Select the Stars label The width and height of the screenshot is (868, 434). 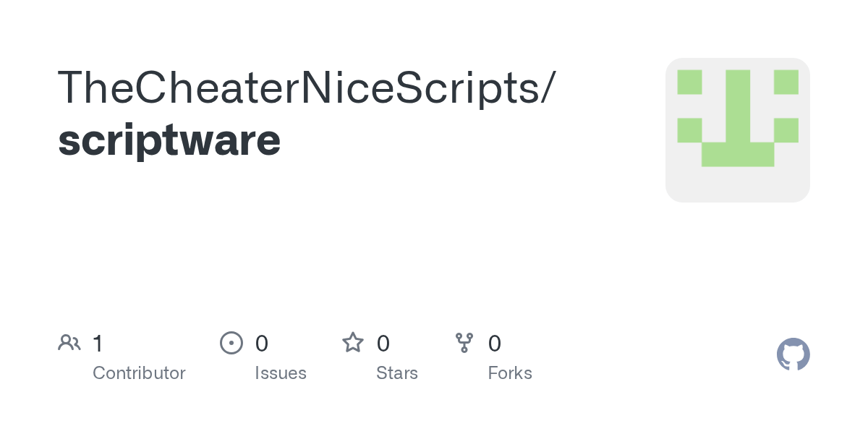coord(397,373)
